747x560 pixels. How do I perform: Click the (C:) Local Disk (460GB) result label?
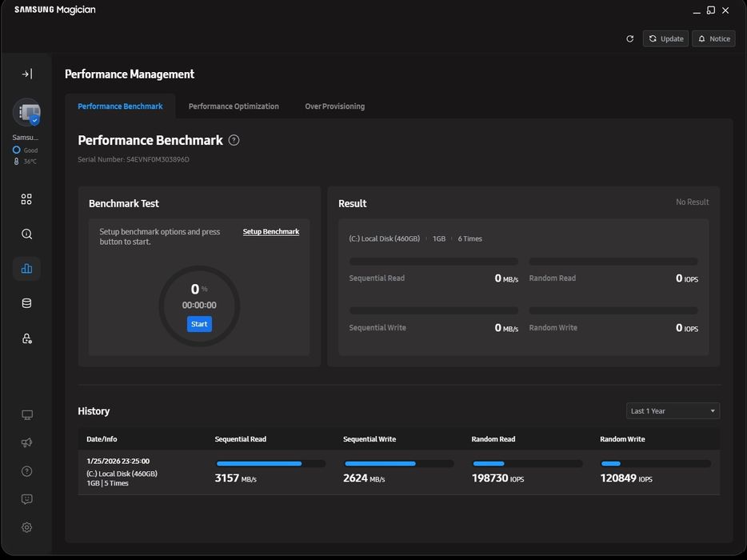384,238
